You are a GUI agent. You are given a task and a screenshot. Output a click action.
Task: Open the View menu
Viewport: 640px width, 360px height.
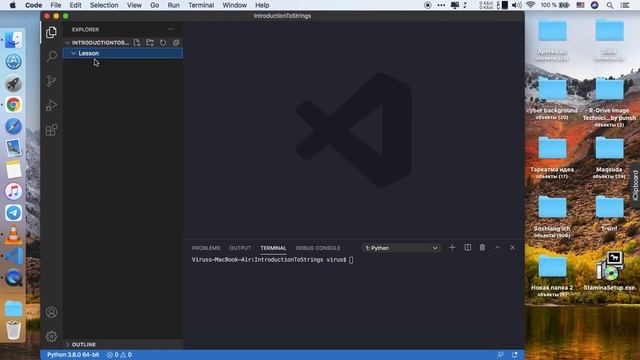134,5
